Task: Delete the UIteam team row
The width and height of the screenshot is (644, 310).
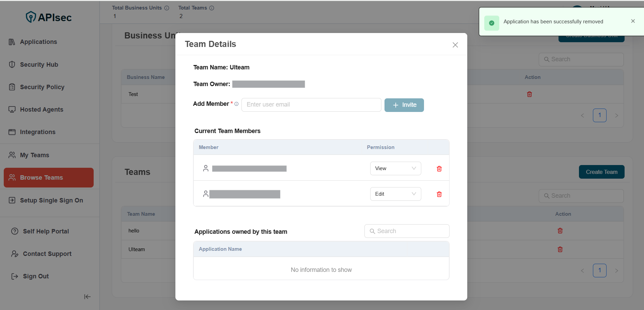Action: (x=560, y=249)
